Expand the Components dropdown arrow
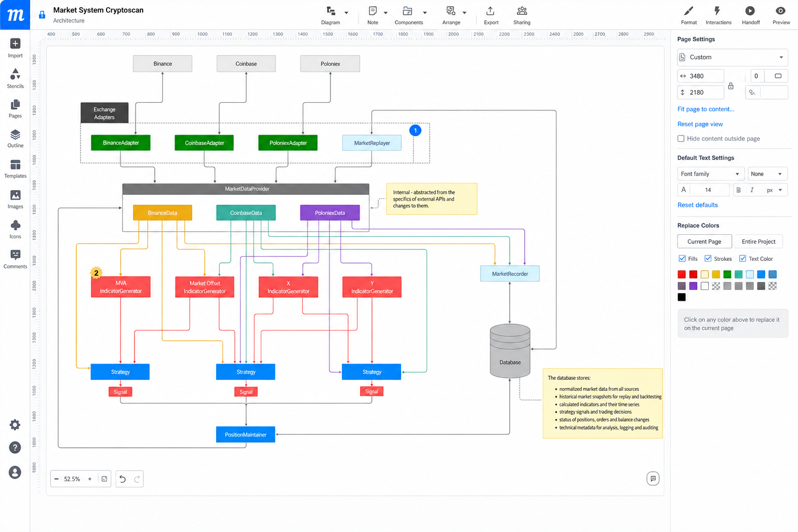Screen dimensions: 798x532 coord(425,13)
